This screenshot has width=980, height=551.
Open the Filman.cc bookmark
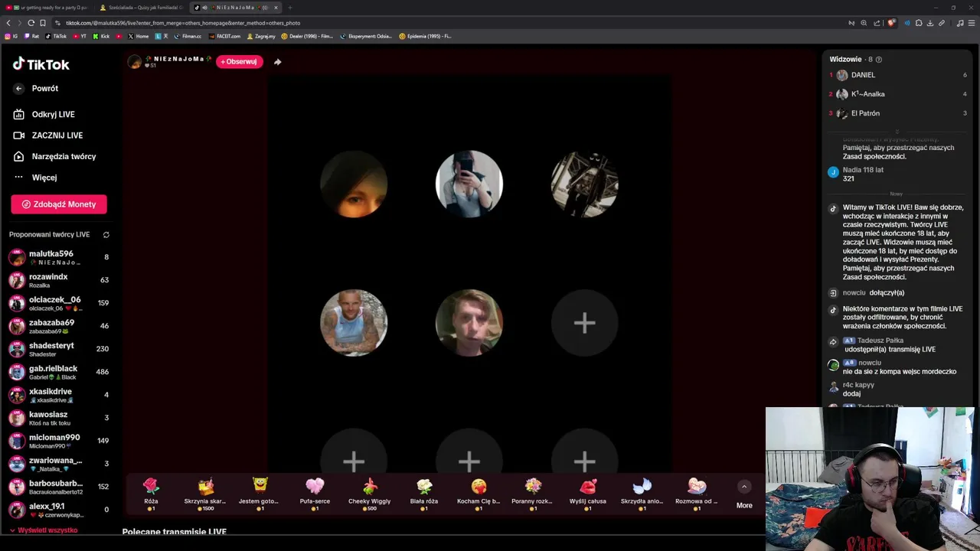click(188, 36)
